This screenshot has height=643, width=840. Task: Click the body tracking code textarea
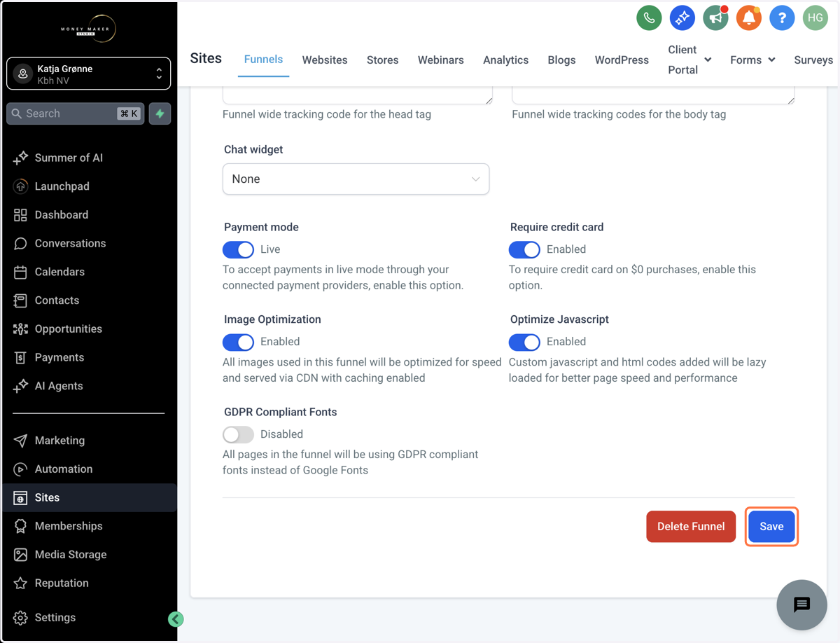click(653, 95)
